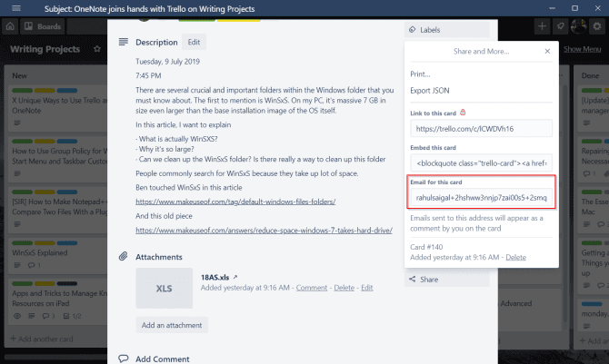The image size is (609, 364).
Task: Open the hamburger menu in title bar
Action: pos(16,8)
